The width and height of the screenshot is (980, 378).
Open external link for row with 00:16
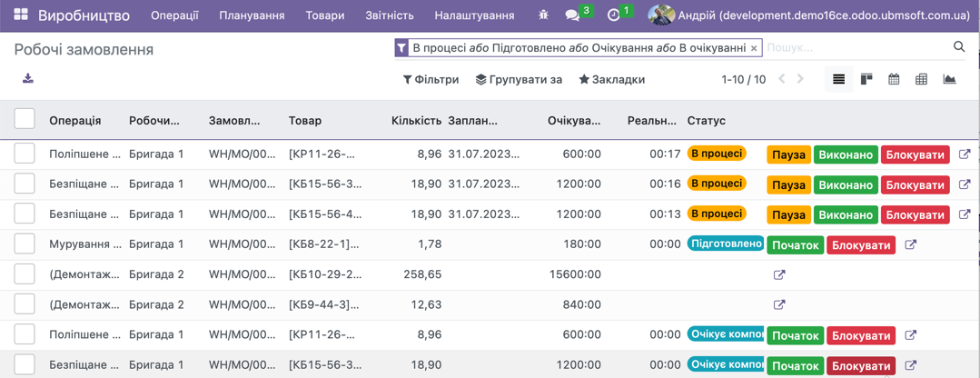coord(964,184)
